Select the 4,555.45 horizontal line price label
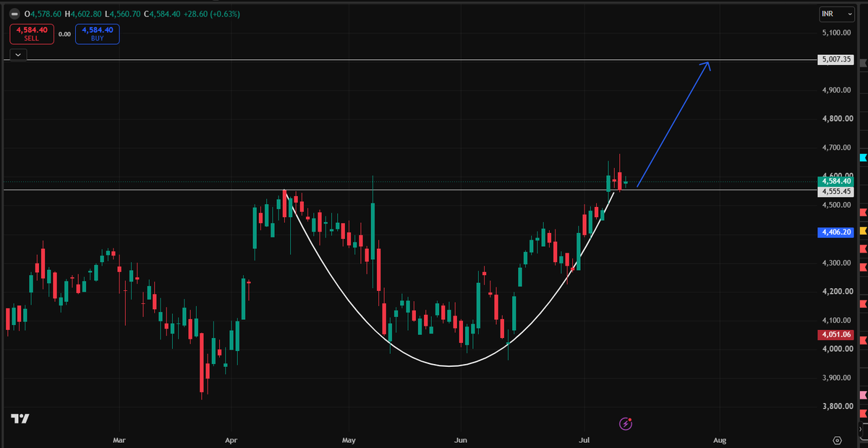Viewport: 868px width, 448px height. pyautogui.click(x=835, y=192)
